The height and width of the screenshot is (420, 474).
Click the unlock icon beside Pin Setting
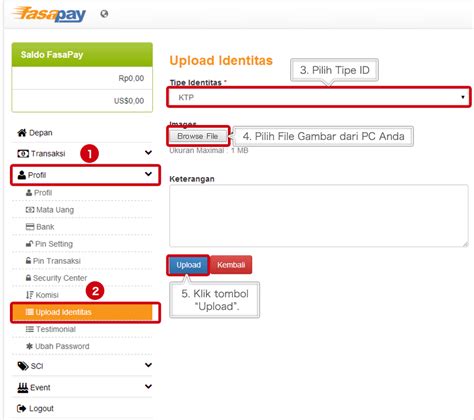point(29,244)
